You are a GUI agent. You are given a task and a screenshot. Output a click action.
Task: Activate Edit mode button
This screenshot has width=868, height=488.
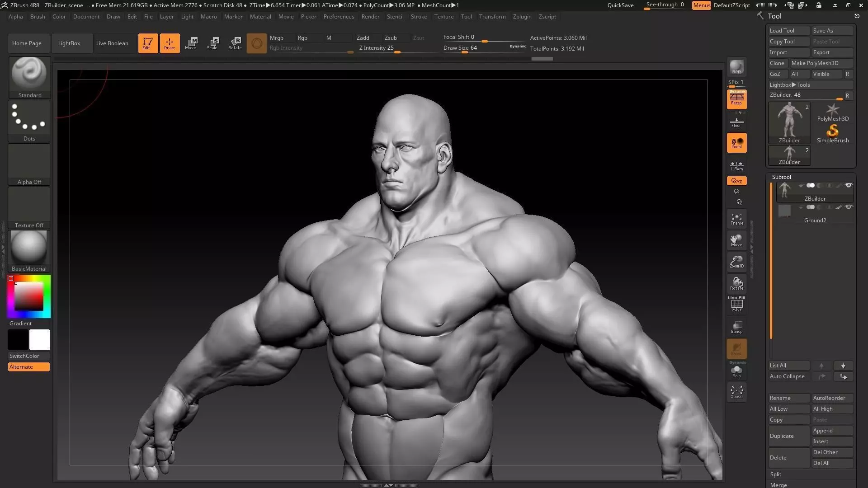[148, 43]
